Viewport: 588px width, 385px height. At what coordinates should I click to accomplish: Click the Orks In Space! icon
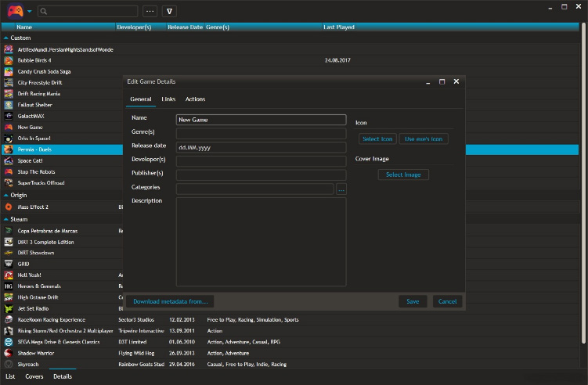pyautogui.click(x=9, y=139)
